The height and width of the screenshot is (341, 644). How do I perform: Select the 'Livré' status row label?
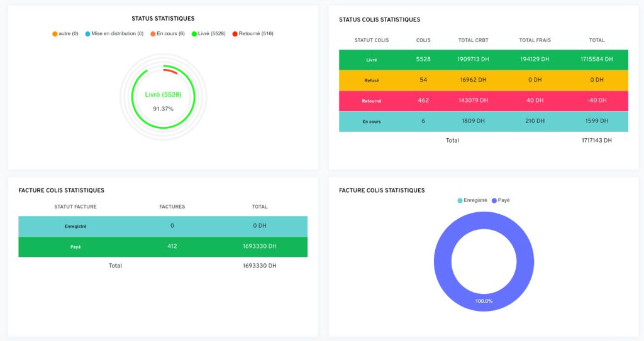[x=371, y=60]
